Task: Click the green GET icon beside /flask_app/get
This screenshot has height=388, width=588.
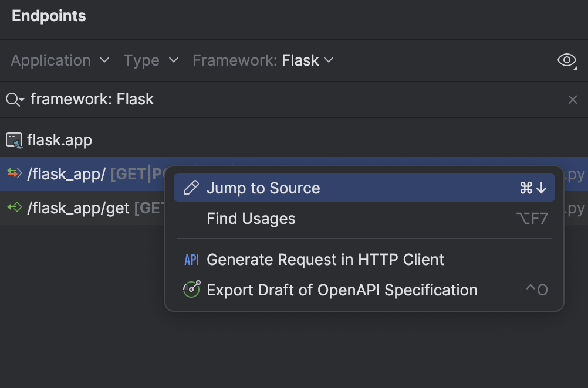Action: [x=13, y=208]
